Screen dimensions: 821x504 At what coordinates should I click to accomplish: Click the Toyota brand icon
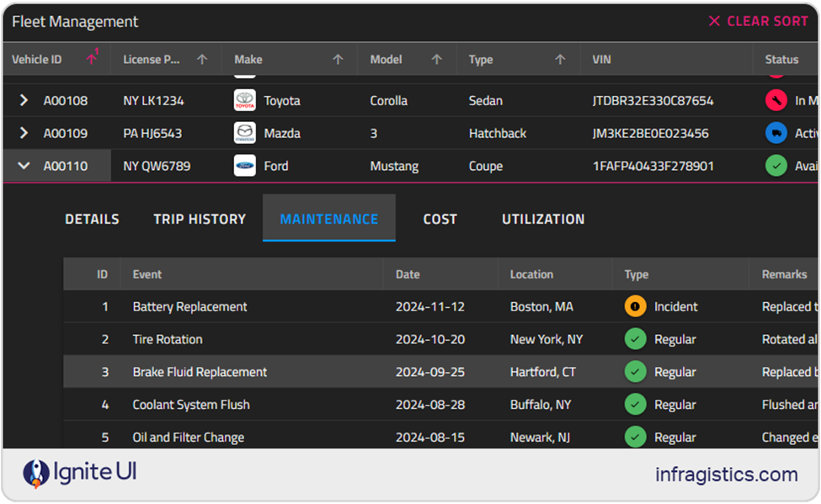tap(243, 100)
